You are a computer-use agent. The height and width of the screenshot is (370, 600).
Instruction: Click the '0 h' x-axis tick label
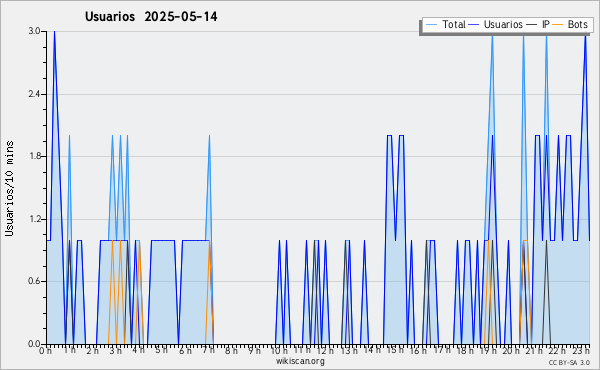pyautogui.click(x=46, y=351)
